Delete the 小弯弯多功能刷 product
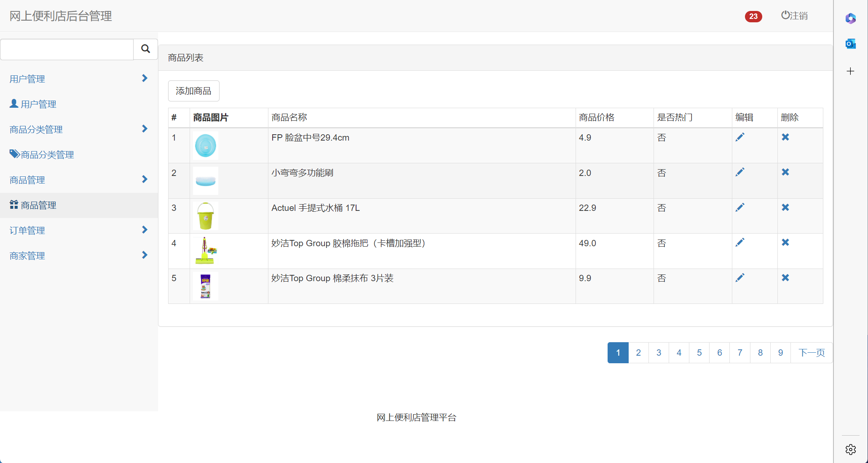 (x=785, y=172)
